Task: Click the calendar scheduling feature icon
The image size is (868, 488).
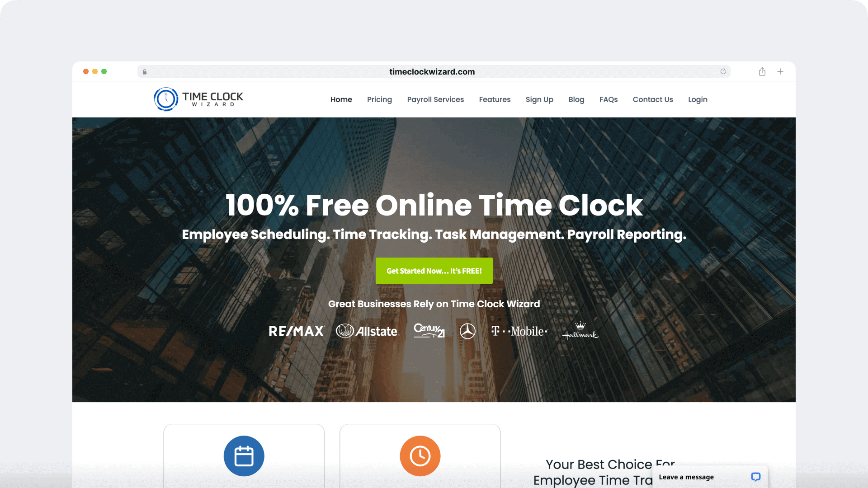Action: pyautogui.click(x=244, y=455)
